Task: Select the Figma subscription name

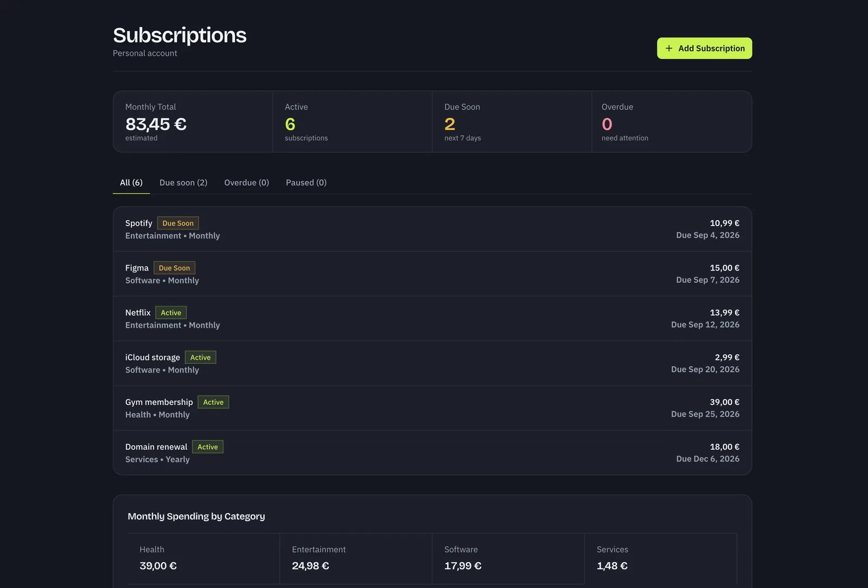Action: click(137, 268)
